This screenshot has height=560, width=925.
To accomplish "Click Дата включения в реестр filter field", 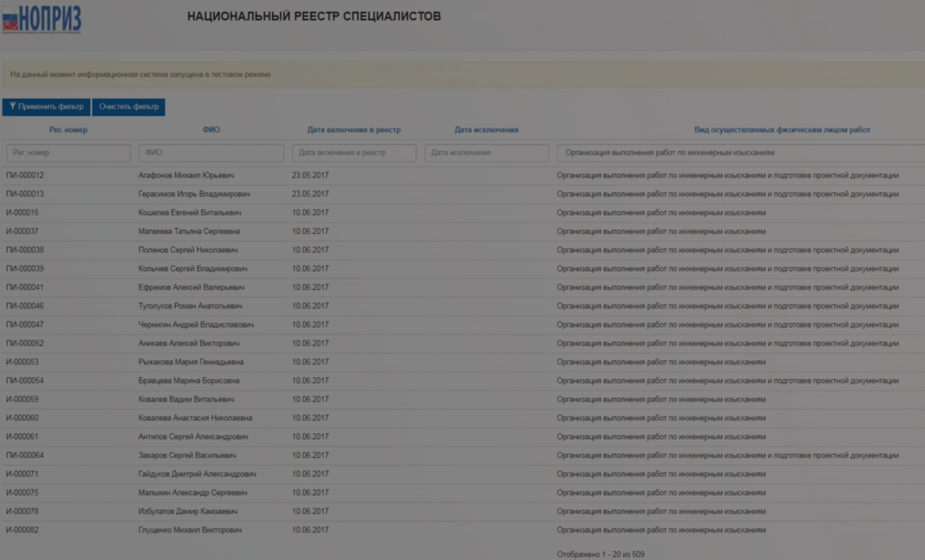I will click(x=354, y=153).
